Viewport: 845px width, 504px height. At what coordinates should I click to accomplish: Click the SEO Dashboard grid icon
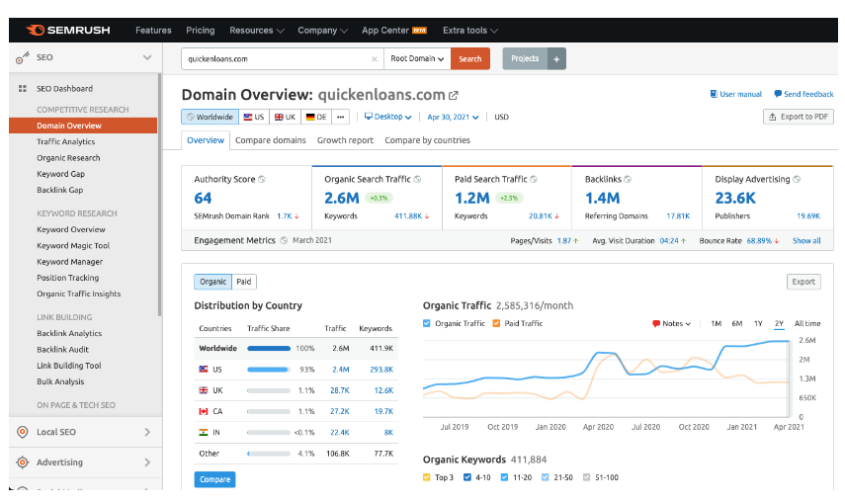coord(22,88)
